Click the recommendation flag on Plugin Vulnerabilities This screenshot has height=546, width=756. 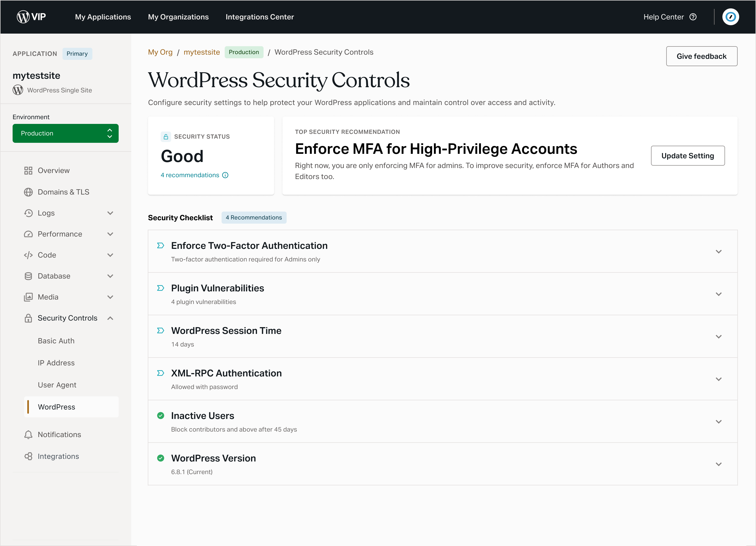[x=161, y=288]
